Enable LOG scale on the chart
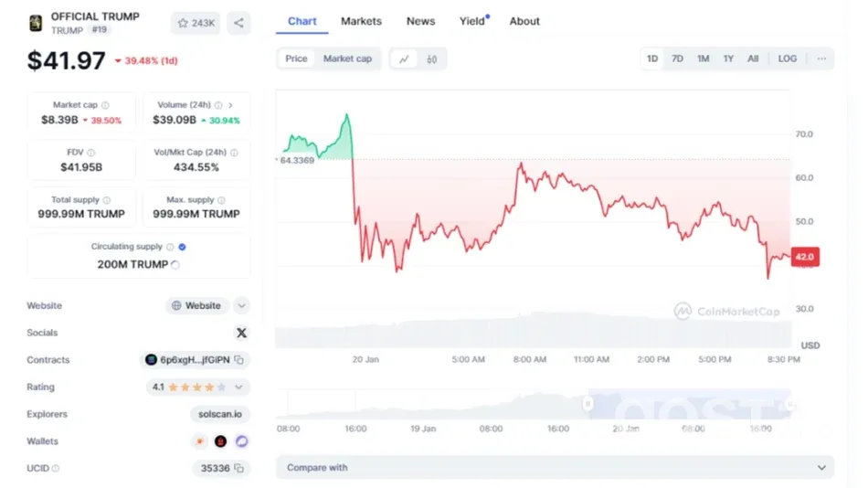 coord(788,58)
